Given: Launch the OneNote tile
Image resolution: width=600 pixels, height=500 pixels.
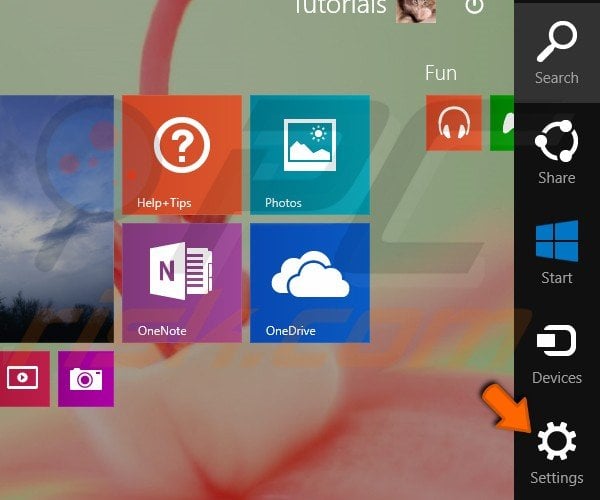Looking at the screenshot, I should 182,283.
